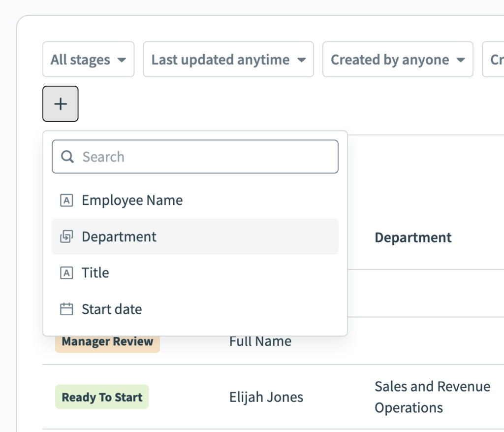The image size is (504, 432).
Task: Choose Employee Name in the field list
Action: pyautogui.click(x=132, y=200)
